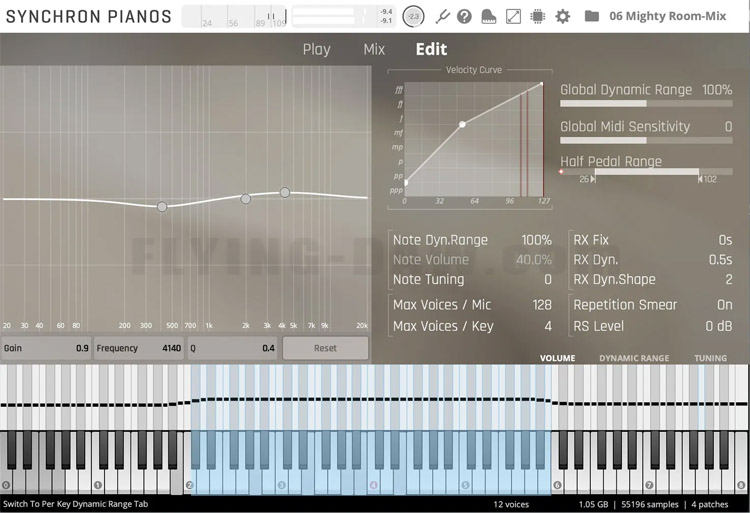750x513 pixels.
Task: Click the grand piano icon
Action: tap(488, 17)
